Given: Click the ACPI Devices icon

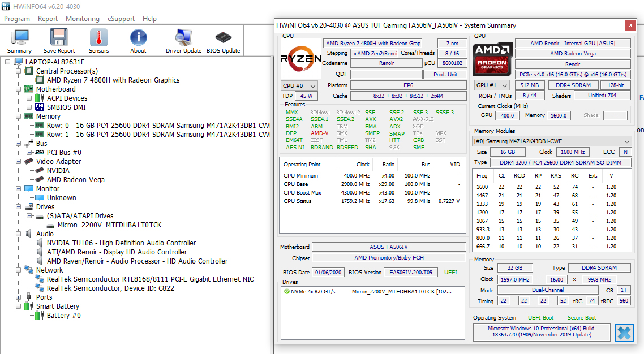Looking at the screenshot, I should [x=40, y=98].
